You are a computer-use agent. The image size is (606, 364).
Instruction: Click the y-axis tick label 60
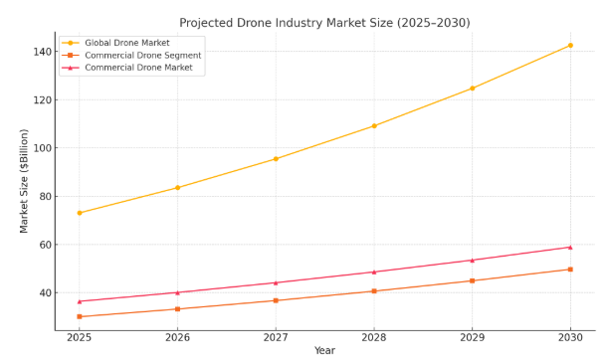46,245
